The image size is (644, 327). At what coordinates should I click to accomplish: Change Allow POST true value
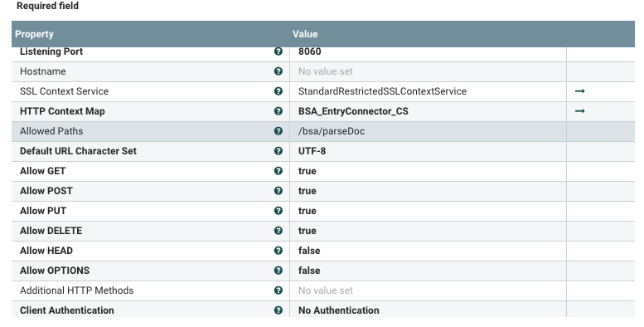[428, 191]
